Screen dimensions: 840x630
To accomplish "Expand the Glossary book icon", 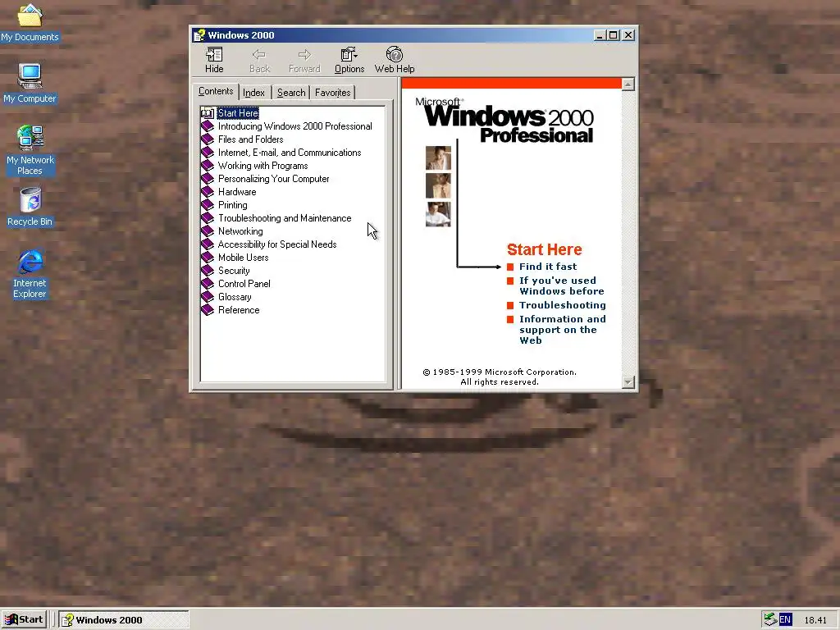I will (x=208, y=297).
